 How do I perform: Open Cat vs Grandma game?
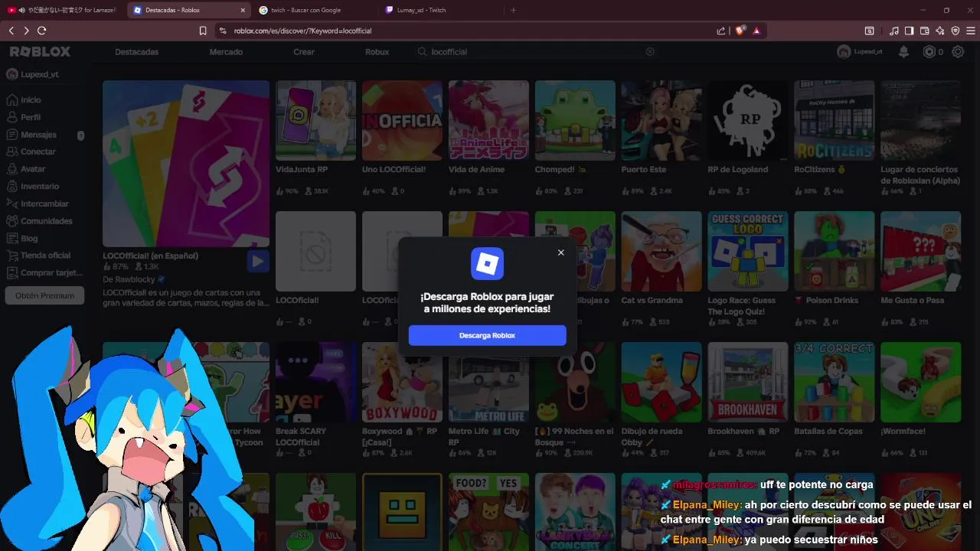click(x=661, y=251)
